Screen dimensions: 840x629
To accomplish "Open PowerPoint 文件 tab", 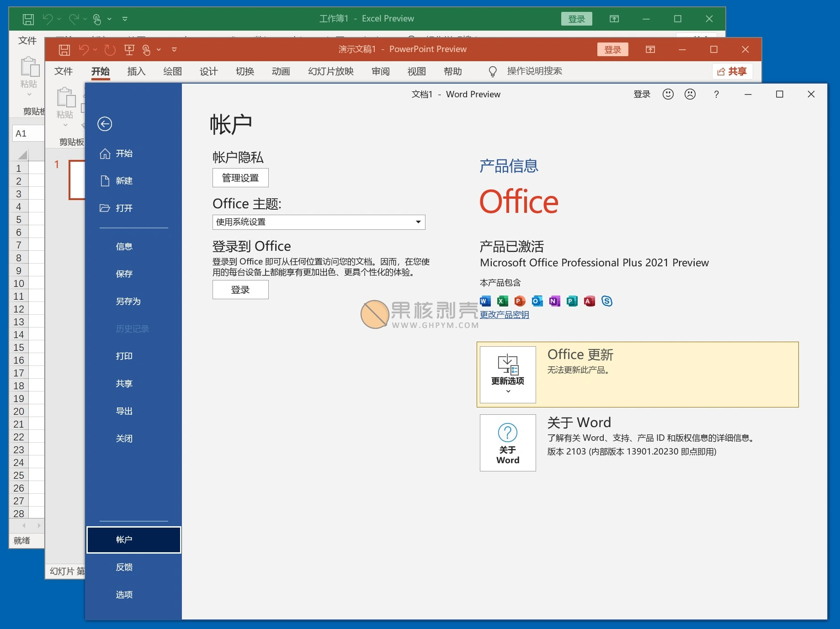I will [64, 71].
